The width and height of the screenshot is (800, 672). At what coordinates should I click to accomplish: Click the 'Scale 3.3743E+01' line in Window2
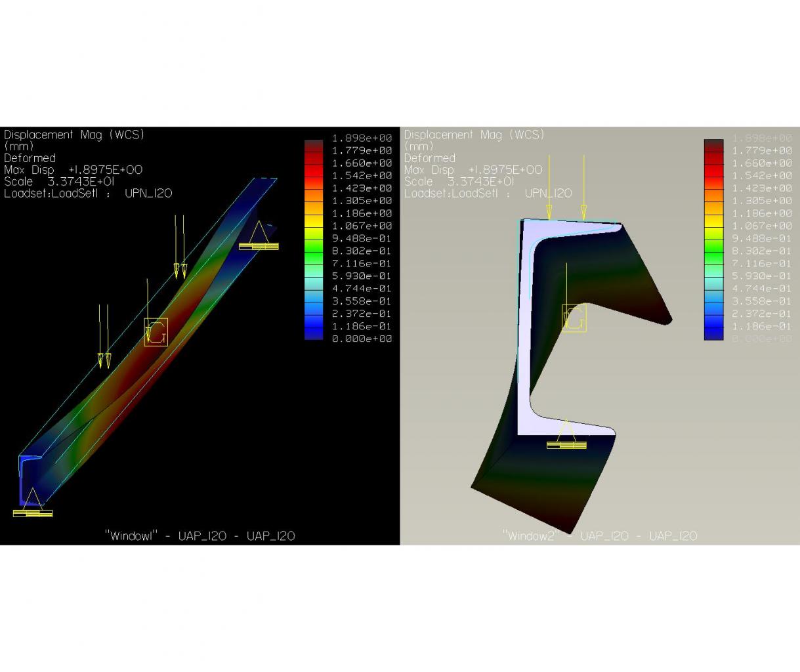pos(459,182)
